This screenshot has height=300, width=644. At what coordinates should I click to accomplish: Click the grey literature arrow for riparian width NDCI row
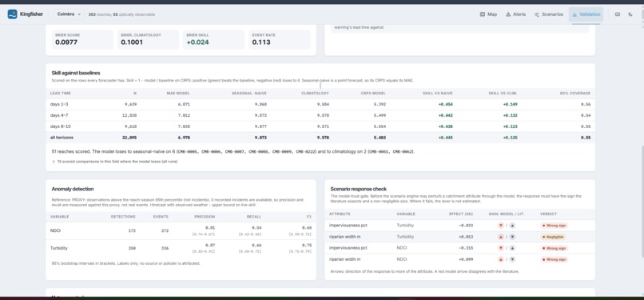pyautogui.click(x=513, y=259)
